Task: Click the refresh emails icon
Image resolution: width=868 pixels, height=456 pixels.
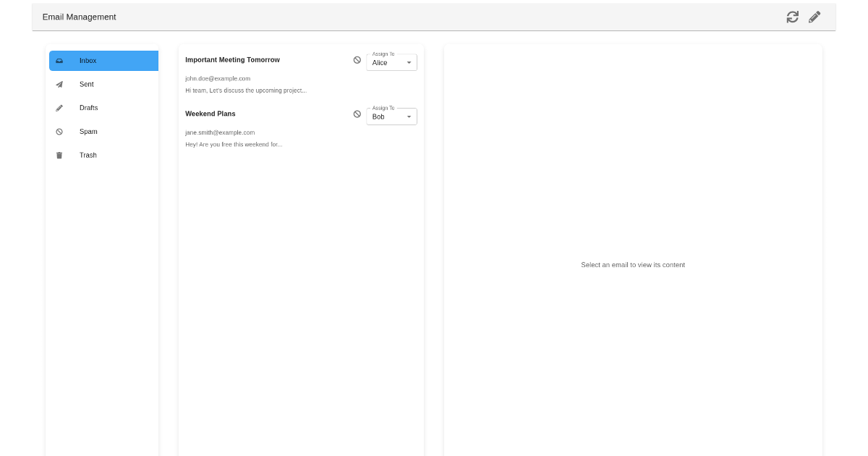Action: (792, 16)
